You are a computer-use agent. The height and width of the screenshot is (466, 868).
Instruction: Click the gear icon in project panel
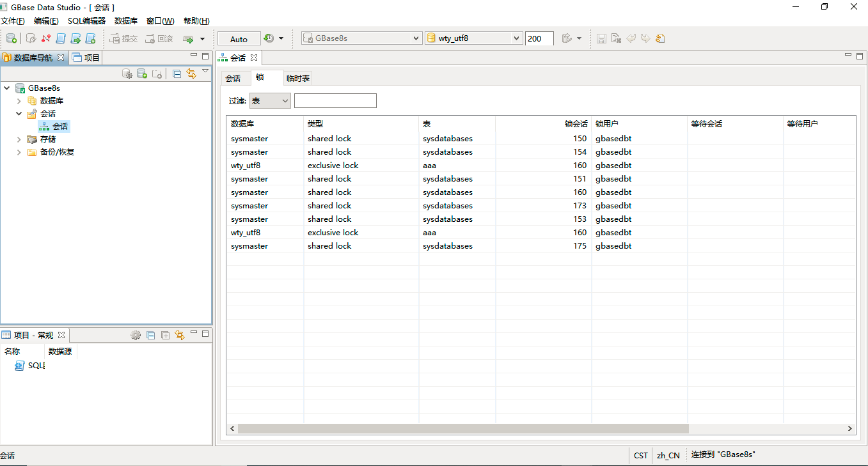(x=136, y=335)
